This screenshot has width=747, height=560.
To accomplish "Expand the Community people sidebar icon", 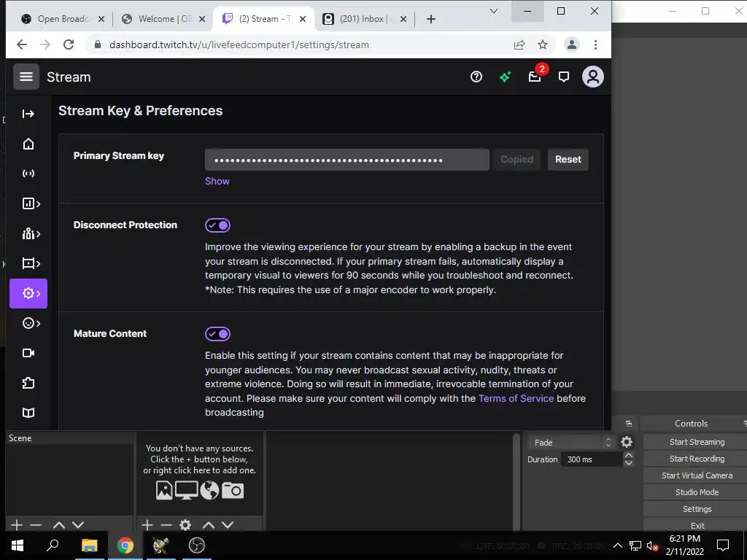I will pos(31,234).
